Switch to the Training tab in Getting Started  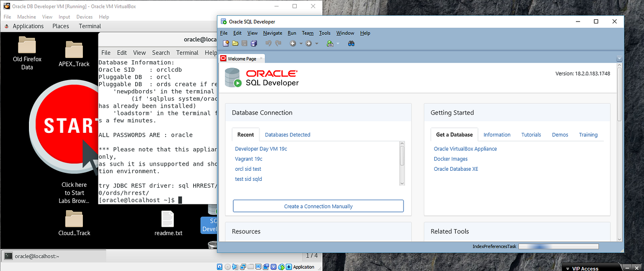coord(588,135)
